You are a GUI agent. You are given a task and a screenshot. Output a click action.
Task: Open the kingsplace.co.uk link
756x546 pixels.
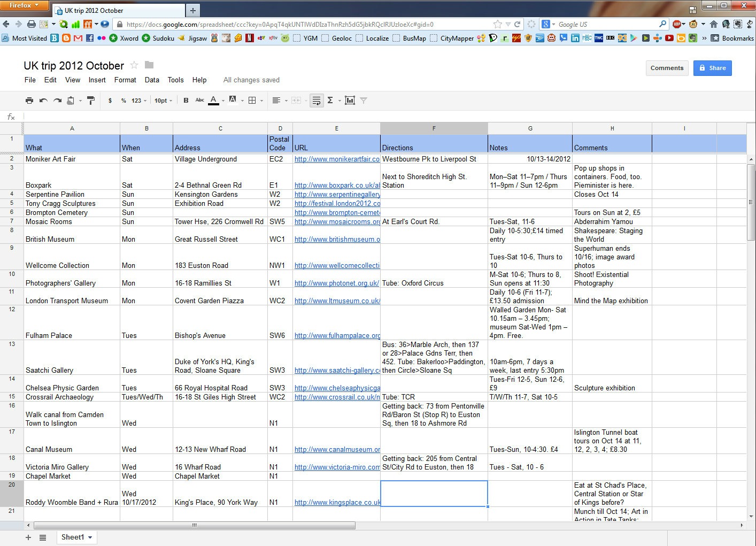click(x=337, y=502)
